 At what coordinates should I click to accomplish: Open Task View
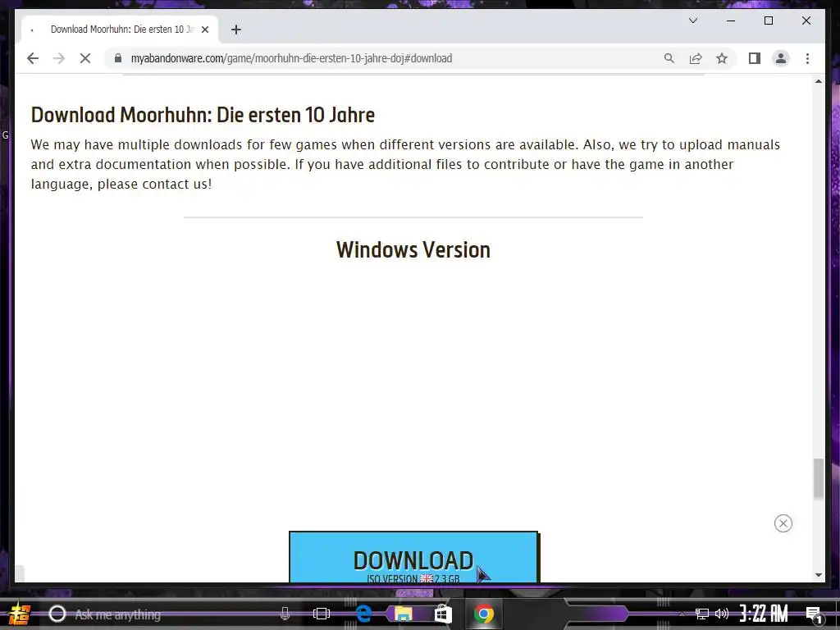[x=322, y=614]
